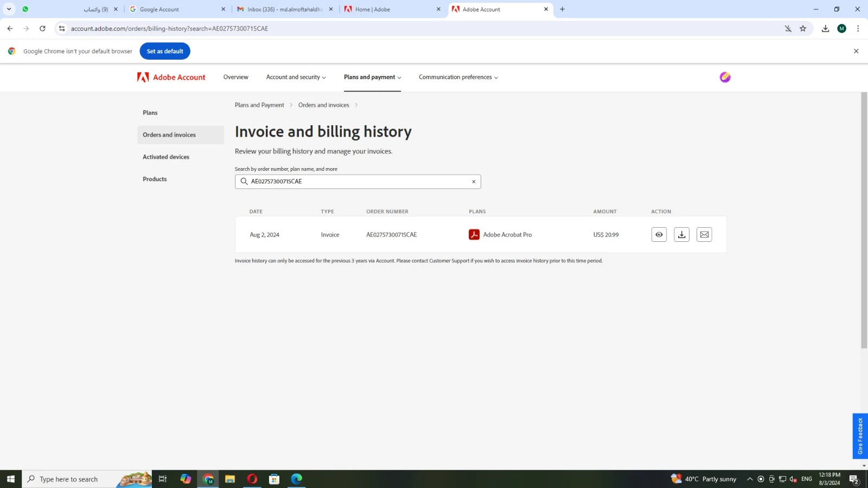Dismiss the default browser notification bar
The width and height of the screenshot is (868, 488).
tap(856, 52)
